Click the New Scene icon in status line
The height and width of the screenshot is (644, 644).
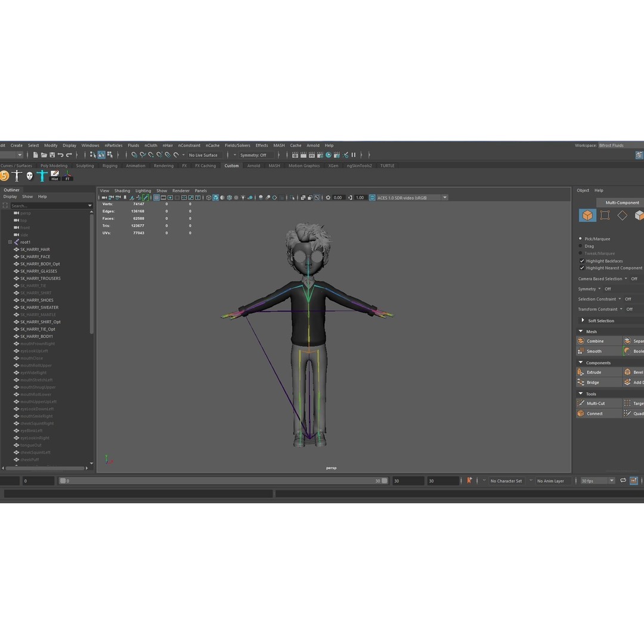[x=35, y=155]
